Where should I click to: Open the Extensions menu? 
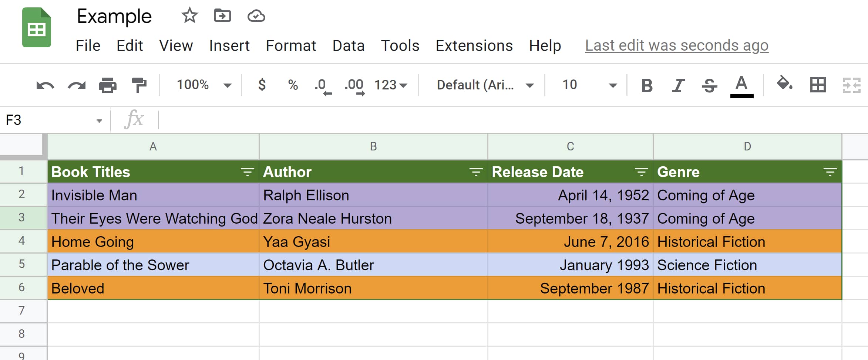click(x=474, y=46)
